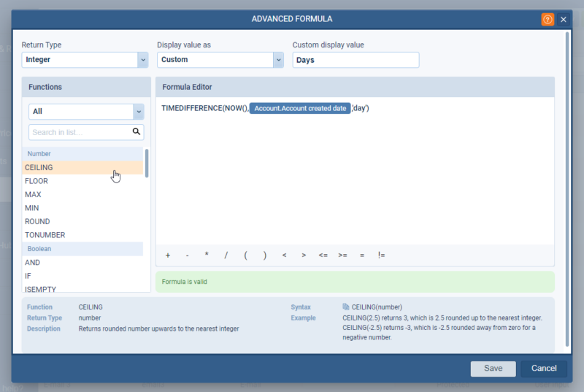Screen dimensions: 584x392
Task: Insert the less than operator
Action: (284, 255)
